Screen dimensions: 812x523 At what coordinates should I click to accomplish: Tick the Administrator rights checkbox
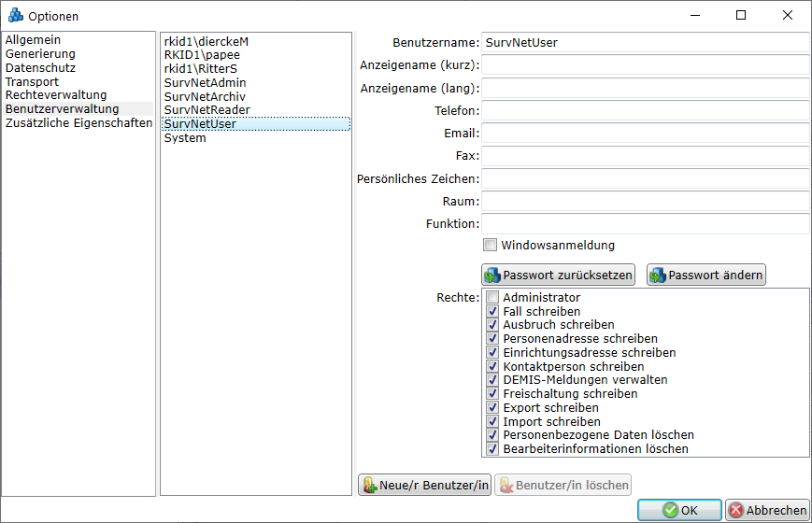tap(492, 298)
